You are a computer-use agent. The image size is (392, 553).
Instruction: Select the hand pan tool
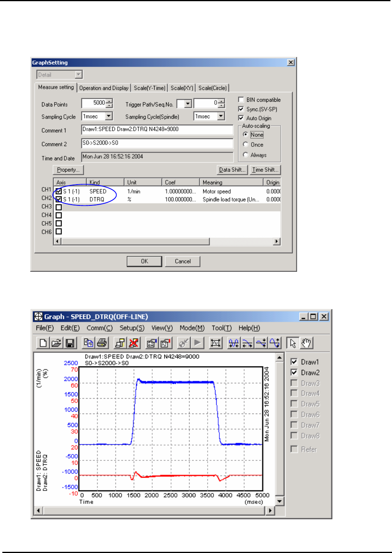[x=306, y=343]
